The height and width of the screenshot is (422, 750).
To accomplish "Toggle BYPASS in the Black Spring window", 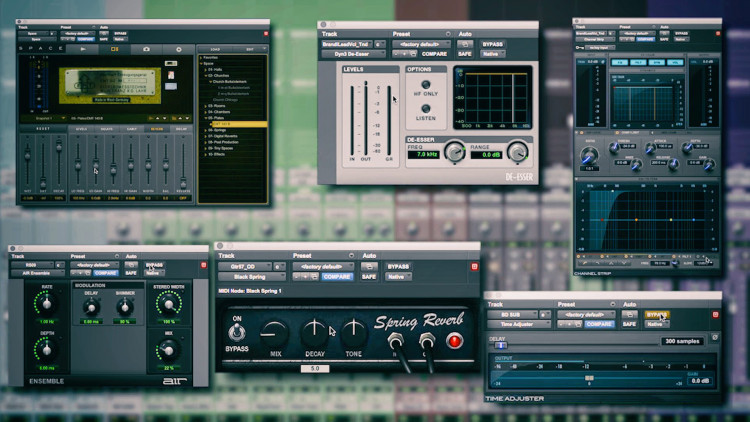I will click(x=397, y=267).
